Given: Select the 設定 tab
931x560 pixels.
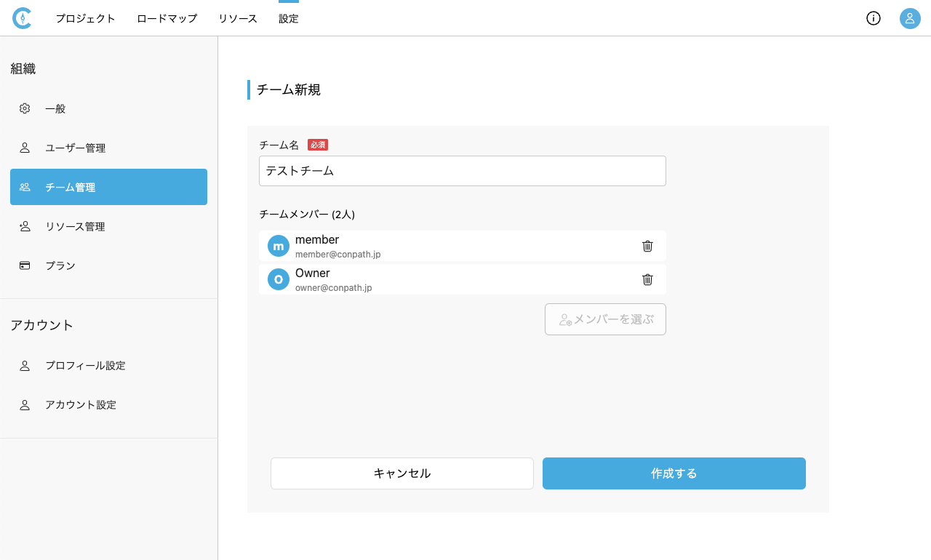Looking at the screenshot, I should click(x=289, y=19).
